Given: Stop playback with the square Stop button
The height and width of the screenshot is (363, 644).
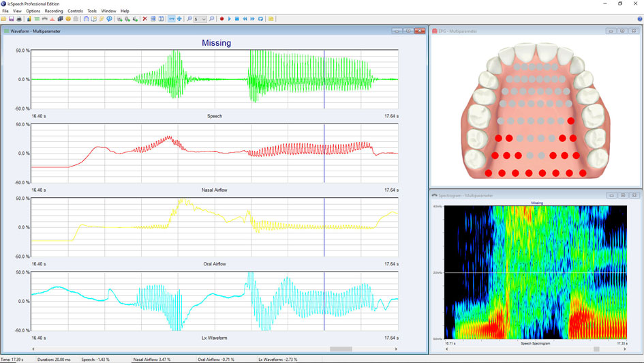Looking at the screenshot, I should pos(236,19).
